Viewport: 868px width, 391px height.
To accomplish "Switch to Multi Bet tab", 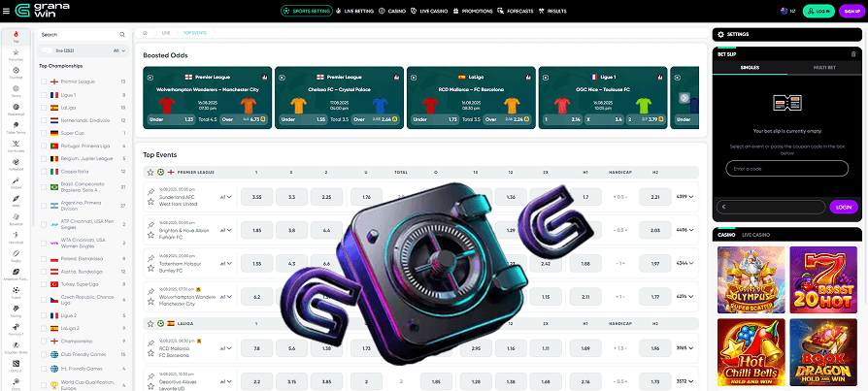I will 824,68.
